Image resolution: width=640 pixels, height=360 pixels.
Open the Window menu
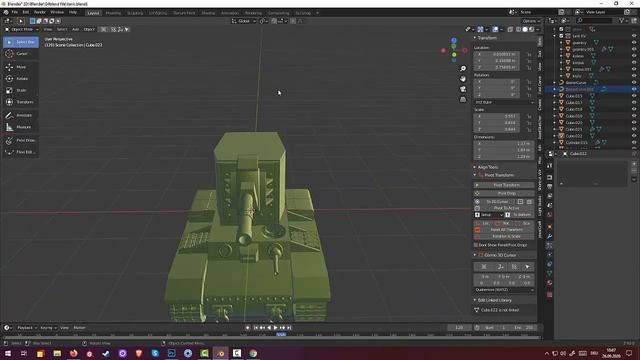click(x=57, y=13)
